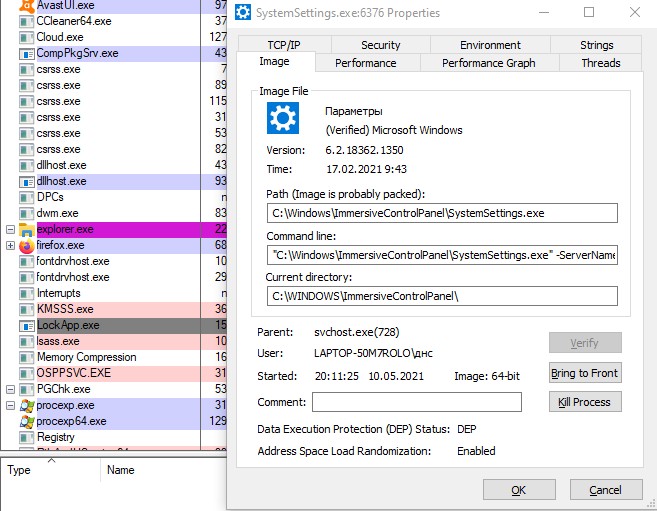Image resolution: width=657 pixels, height=511 pixels.
Task: Click the OSPPSVC.EXE process icon
Action: coord(26,373)
